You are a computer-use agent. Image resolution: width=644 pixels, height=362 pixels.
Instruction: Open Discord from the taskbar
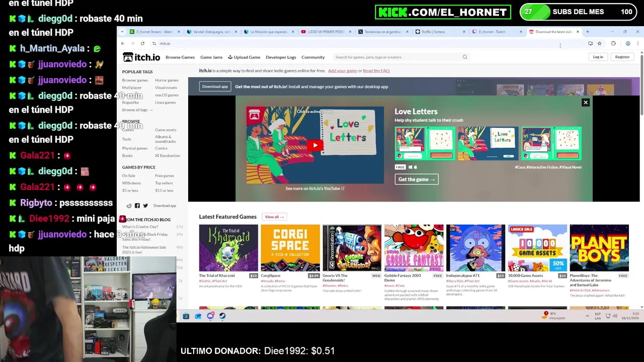pos(210,316)
